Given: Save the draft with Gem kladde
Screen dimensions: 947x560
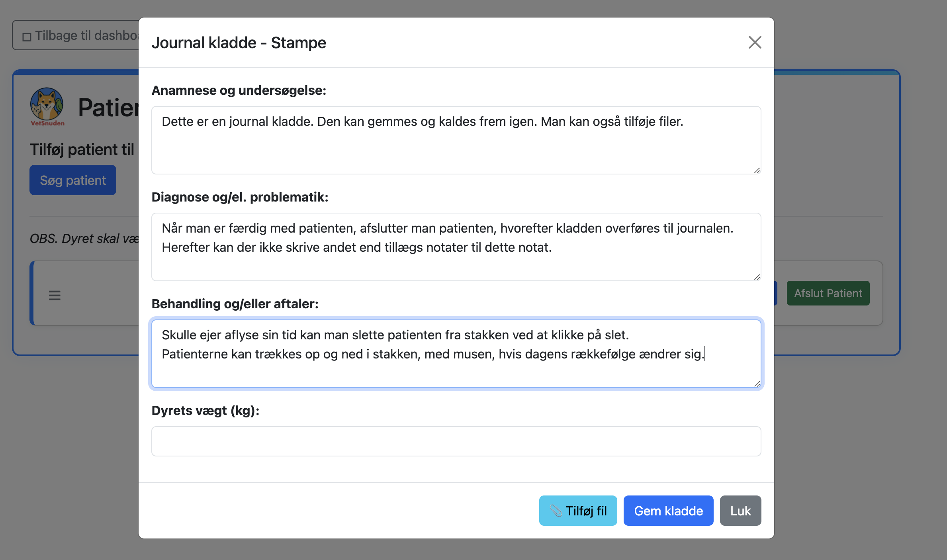Looking at the screenshot, I should coord(668,510).
